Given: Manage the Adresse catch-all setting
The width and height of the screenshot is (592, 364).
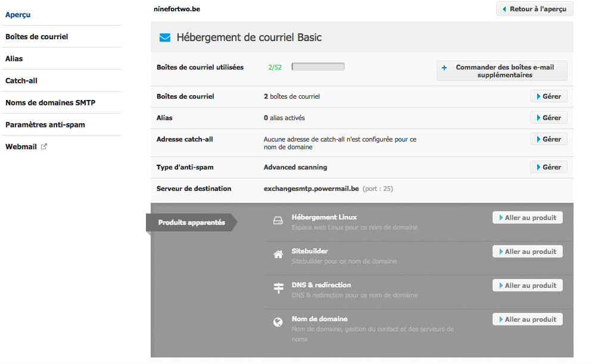Looking at the screenshot, I should pos(548,139).
